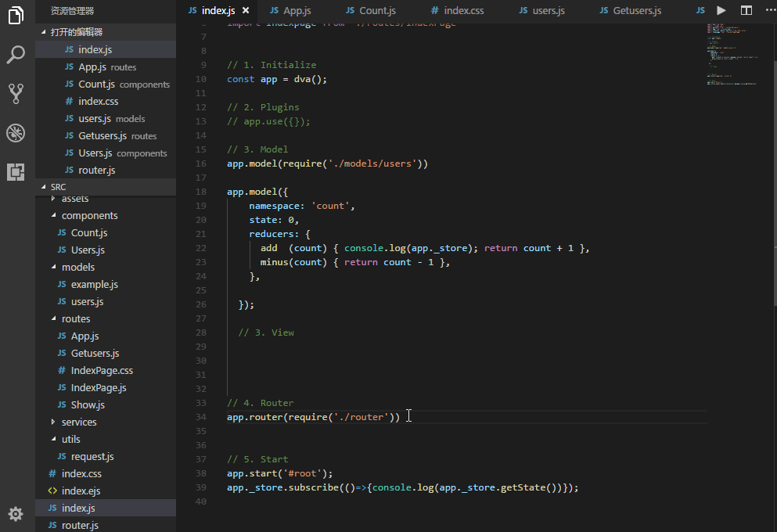
Task: Collapse the models folder
Action: click(78, 267)
